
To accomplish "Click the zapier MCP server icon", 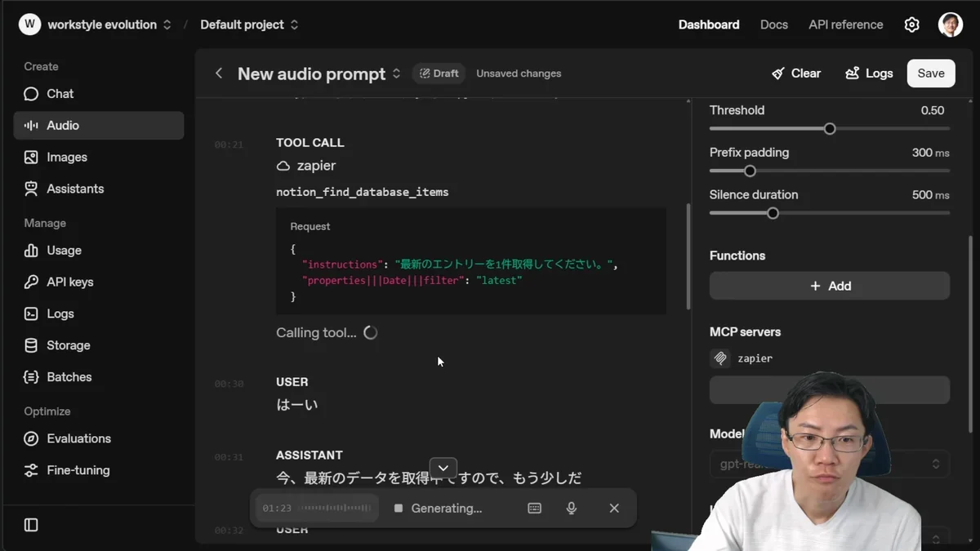I will [x=720, y=358].
